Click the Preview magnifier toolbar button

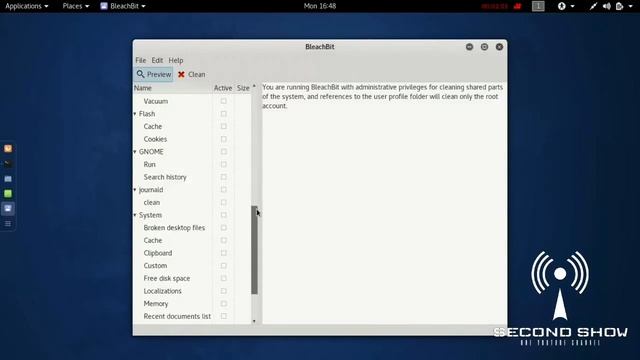coord(154,74)
